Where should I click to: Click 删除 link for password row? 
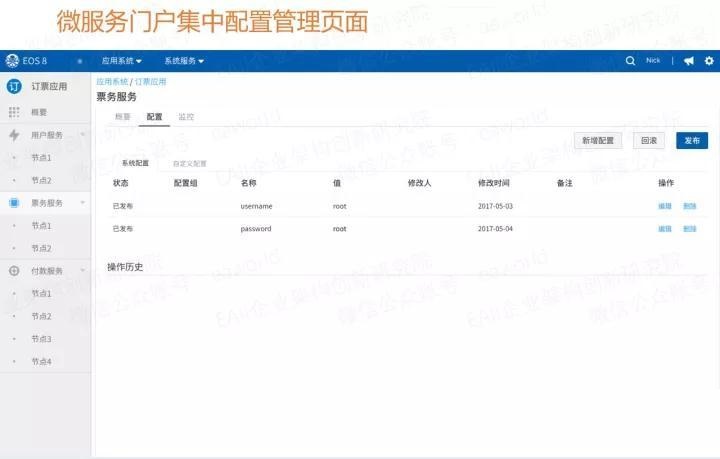(x=690, y=229)
